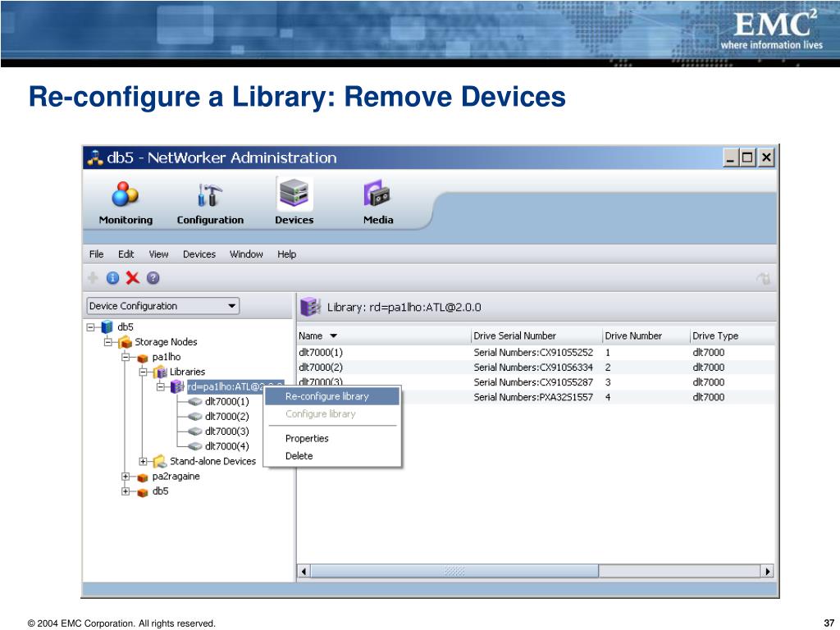
Task: Click serial number PXA3251557 cell
Action: point(533,397)
